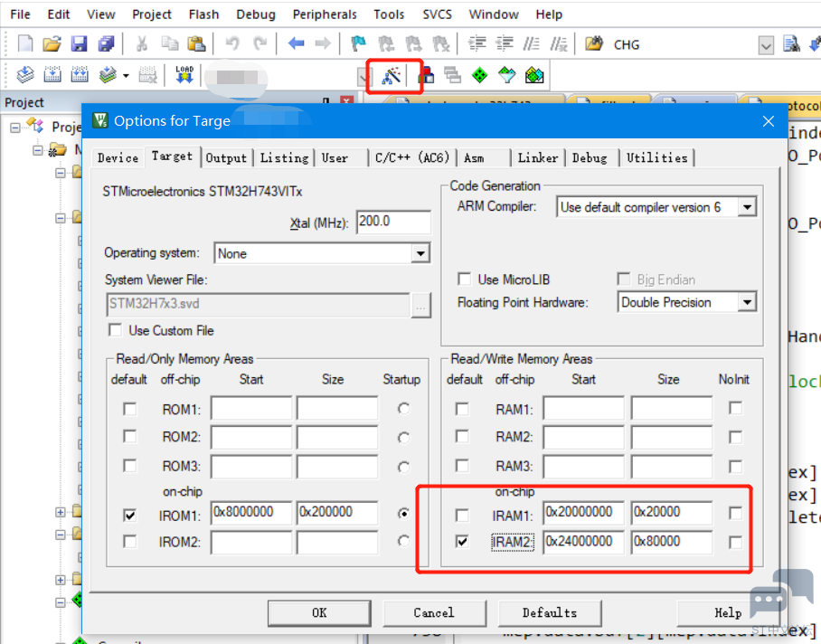Navigate backwards with blue arrow
Screen dimensions: 821x644
[x=297, y=44]
